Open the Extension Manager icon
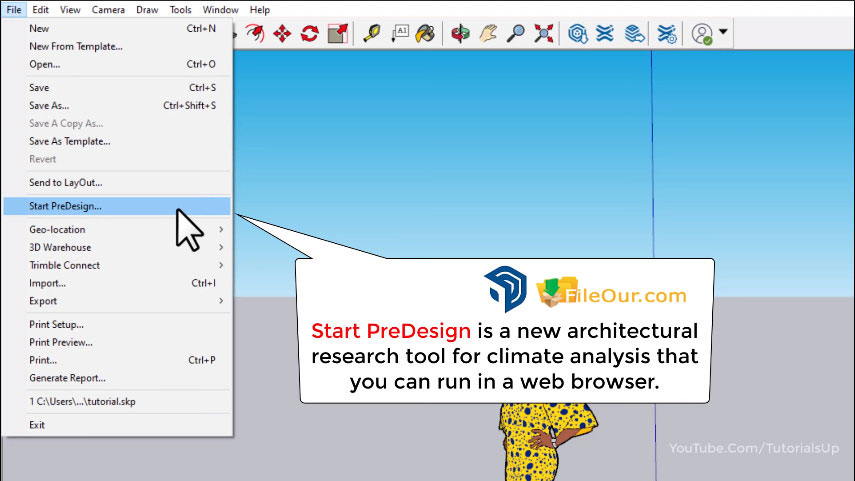 click(668, 34)
